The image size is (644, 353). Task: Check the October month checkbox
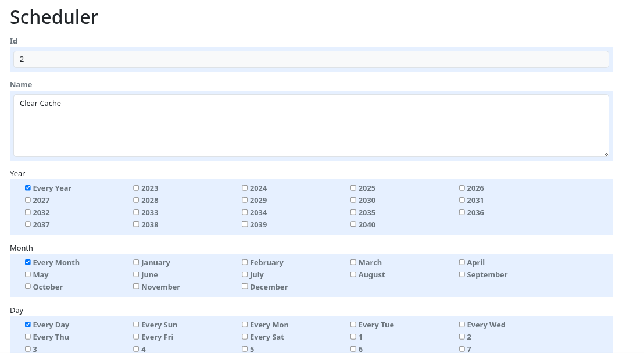click(27, 287)
